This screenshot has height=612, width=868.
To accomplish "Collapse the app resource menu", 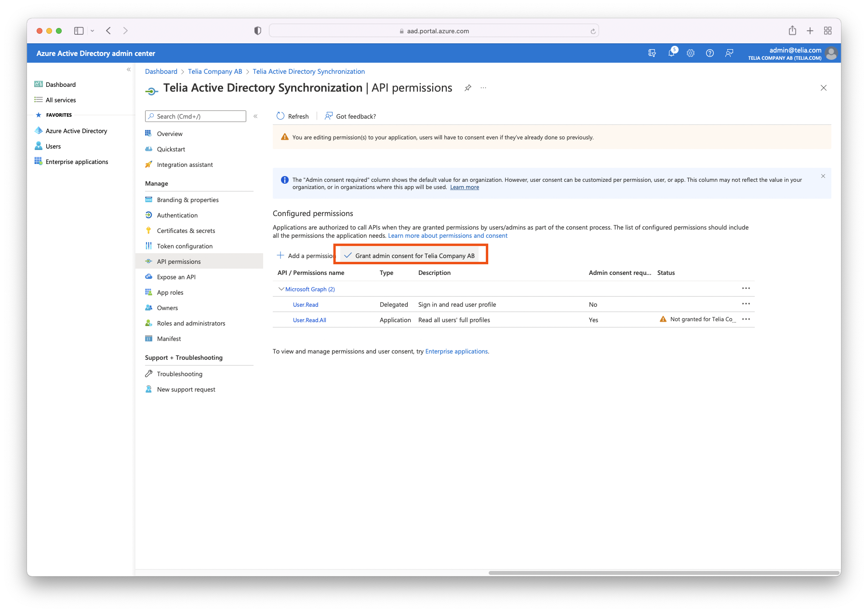I will 255,116.
